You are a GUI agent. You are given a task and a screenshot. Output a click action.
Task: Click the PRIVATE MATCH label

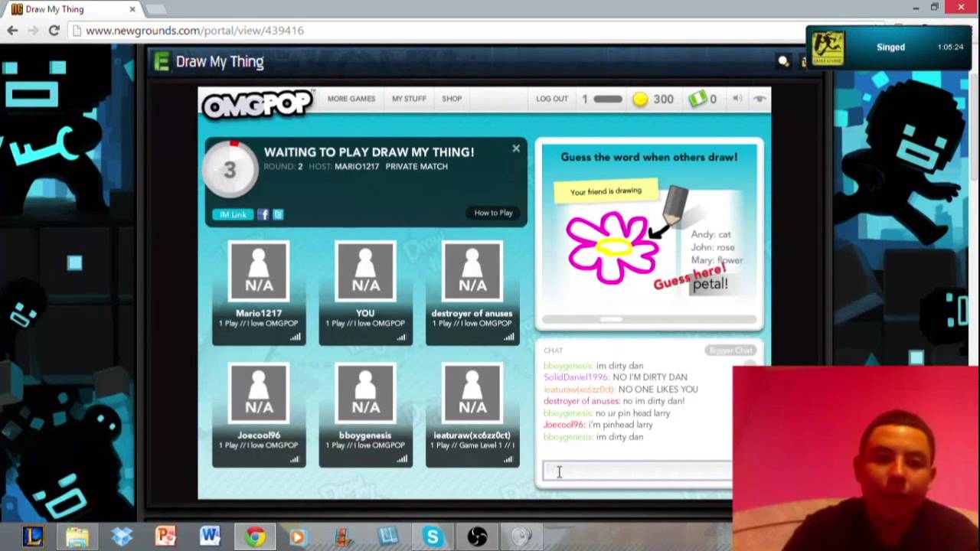tap(416, 166)
